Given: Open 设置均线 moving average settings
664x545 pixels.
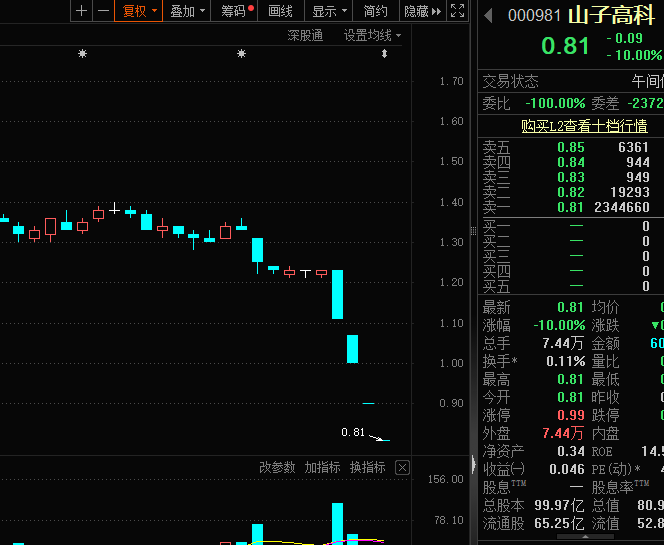Looking at the screenshot, I should point(372,35).
